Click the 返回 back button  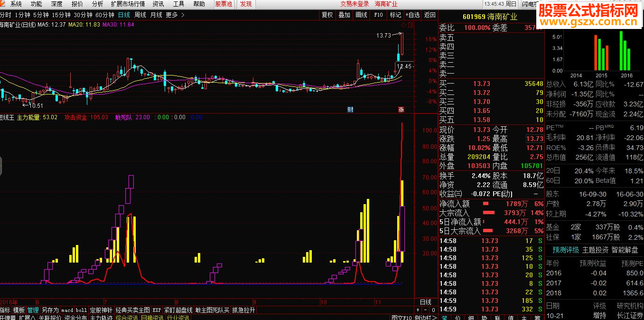click(x=429, y=15)
